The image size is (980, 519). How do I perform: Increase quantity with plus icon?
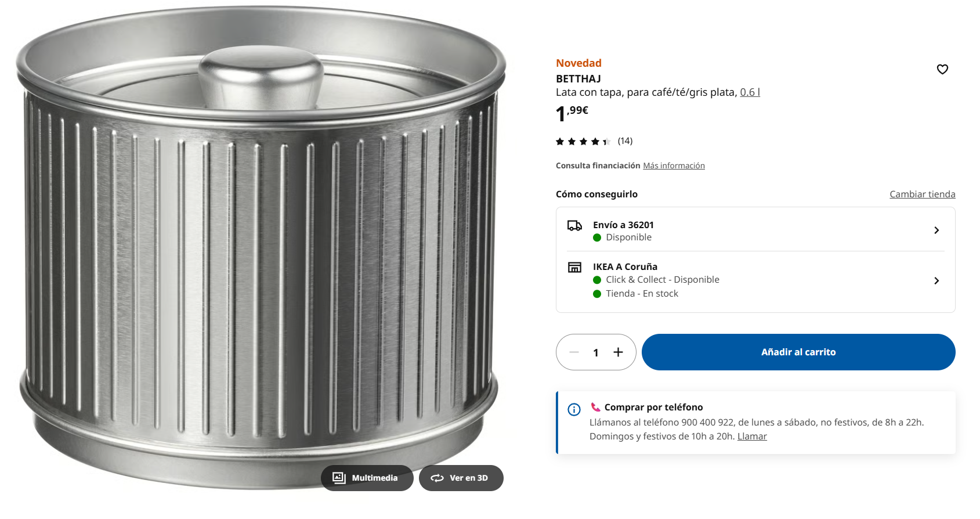[x=619, y=352]
